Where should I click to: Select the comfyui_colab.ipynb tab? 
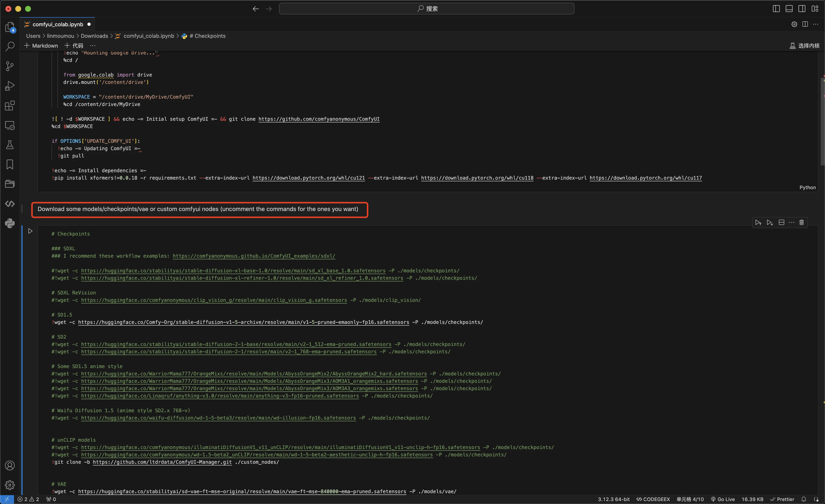click(x=58, y=24)
